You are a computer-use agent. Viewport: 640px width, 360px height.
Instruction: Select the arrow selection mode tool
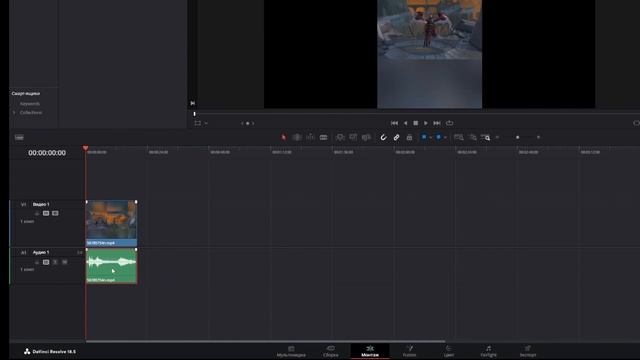tap(284, 138)
